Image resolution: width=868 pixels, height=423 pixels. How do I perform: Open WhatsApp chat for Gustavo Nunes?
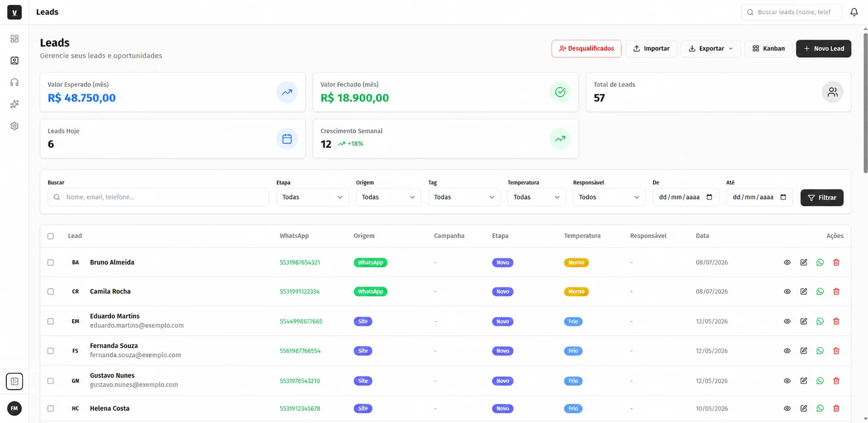[820, 381]
